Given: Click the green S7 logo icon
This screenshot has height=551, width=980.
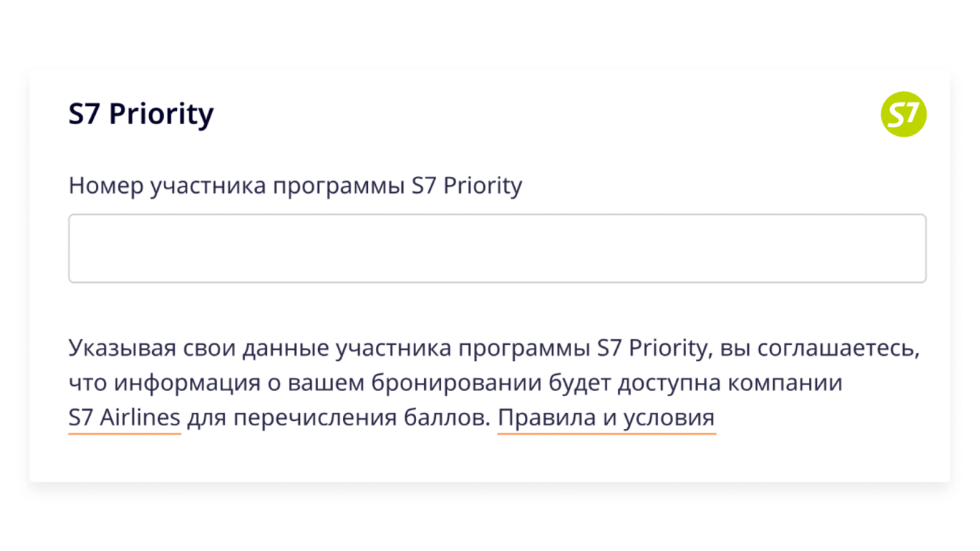Looking at the screenshot, I should [903, 115].
